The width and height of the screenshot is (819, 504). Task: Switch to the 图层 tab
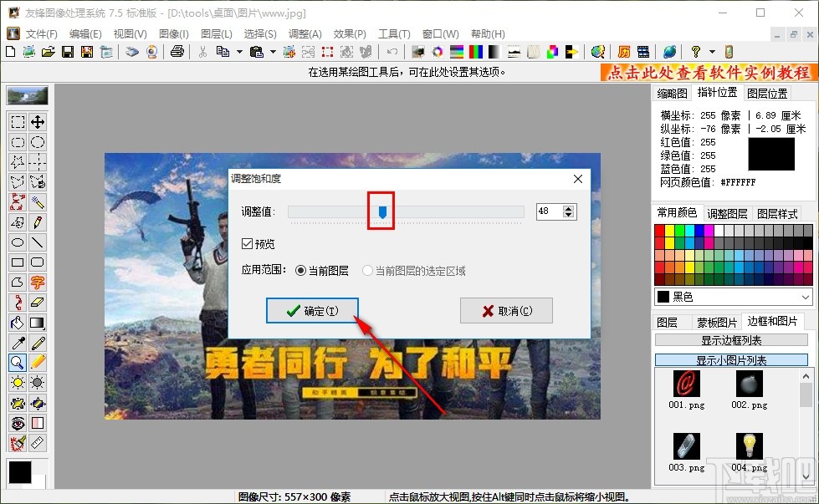click(x=667, y=323)
